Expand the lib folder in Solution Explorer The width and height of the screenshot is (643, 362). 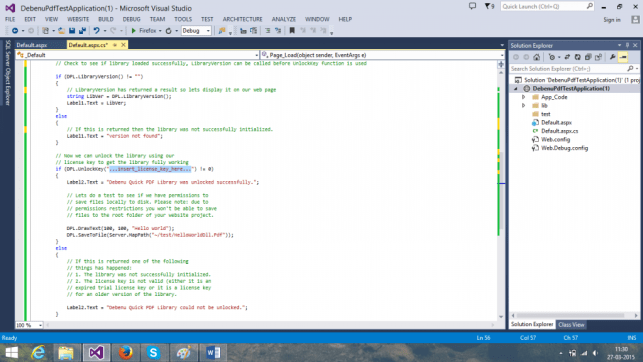524,106
